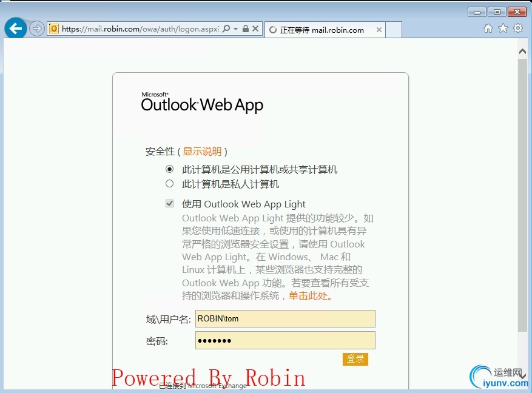This screenshot has width=532, height=393.
Task: Click the scrollbar up arrow
Action: 522,52
